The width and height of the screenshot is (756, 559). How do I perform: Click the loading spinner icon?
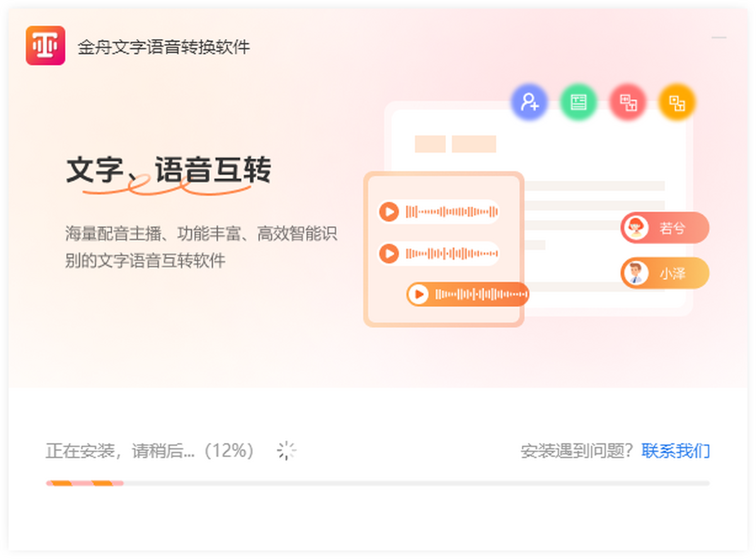[x=287, y=451]
